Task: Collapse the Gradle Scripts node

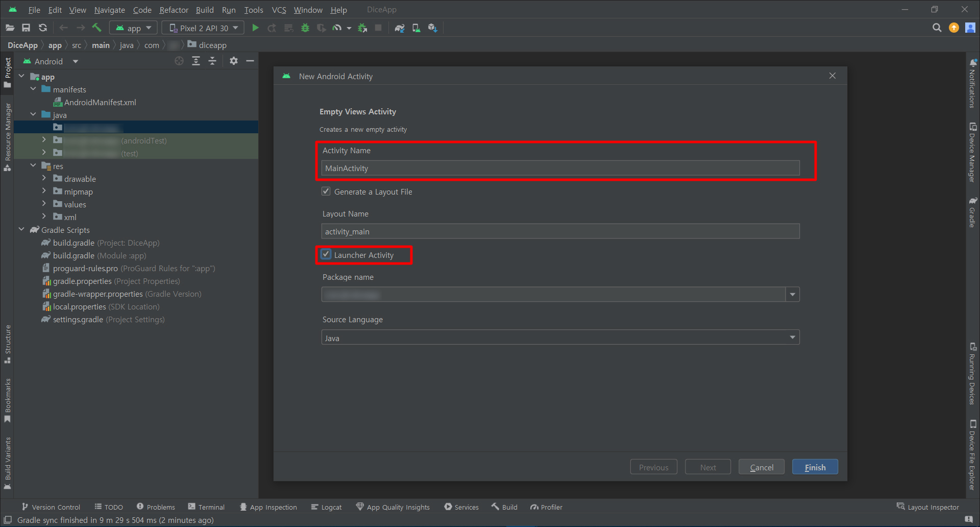Action: pyautogui.click(x=21, y=229)
